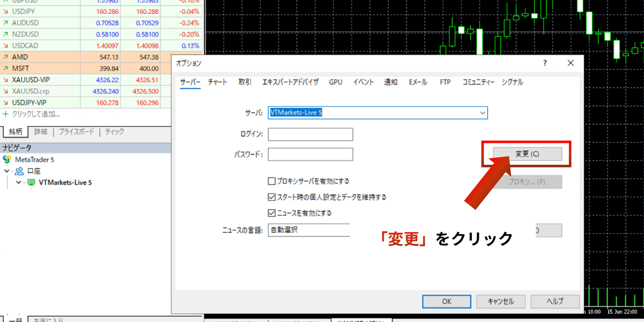Click the -0.24% change for AUDUSD

188,23
